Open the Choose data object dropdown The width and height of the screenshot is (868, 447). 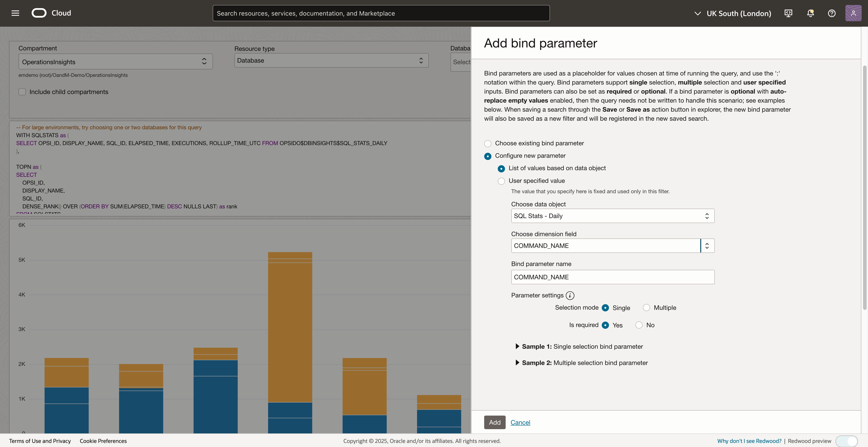click(x=612, y=216)
